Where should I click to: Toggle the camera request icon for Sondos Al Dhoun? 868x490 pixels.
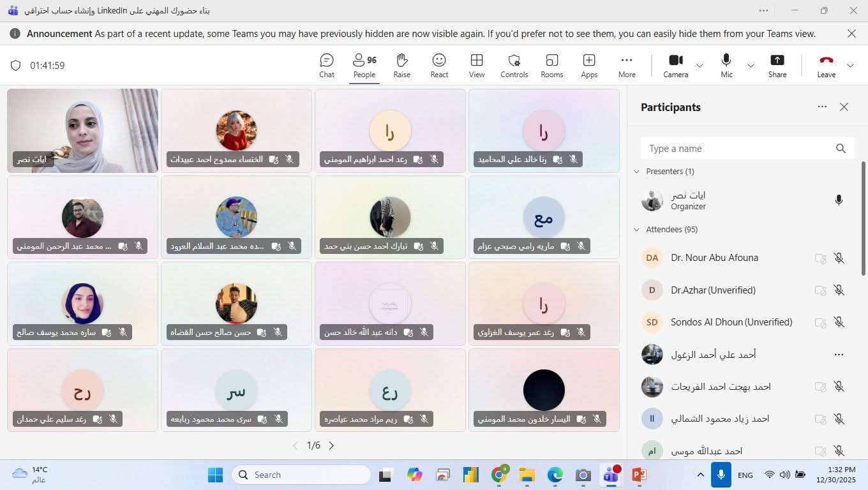820,322
